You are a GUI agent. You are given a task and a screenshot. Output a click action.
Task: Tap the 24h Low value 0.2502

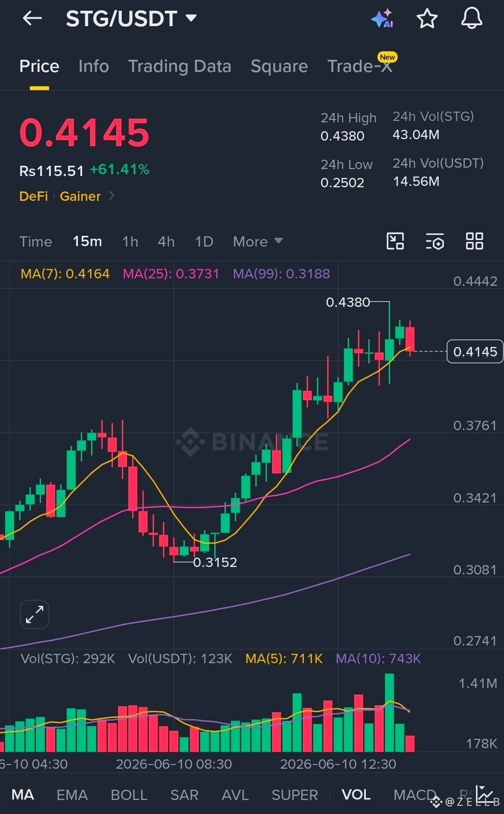[342, 183]
